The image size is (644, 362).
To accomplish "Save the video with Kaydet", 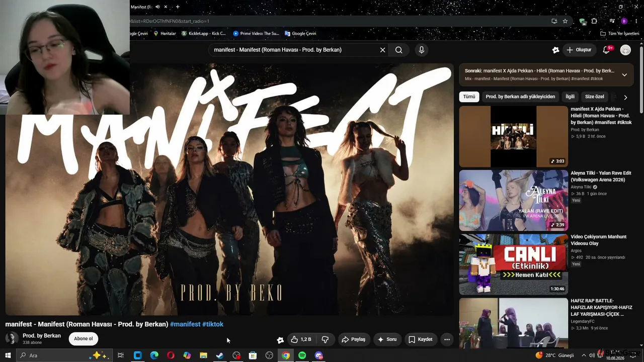I will (x=421, y=339).
